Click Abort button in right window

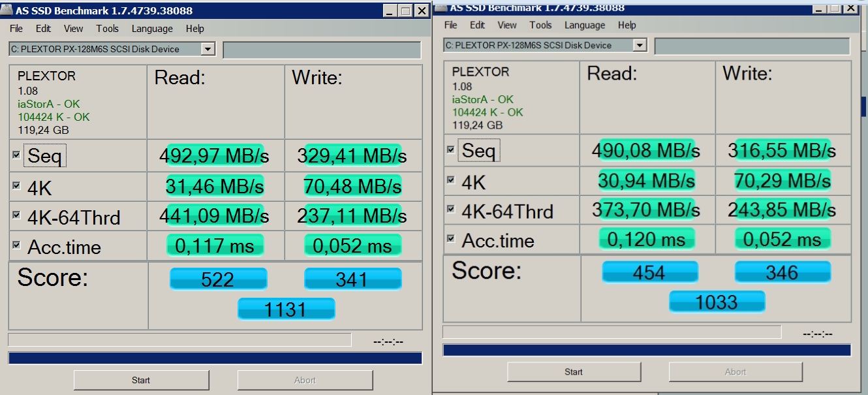tap(736, 371)
